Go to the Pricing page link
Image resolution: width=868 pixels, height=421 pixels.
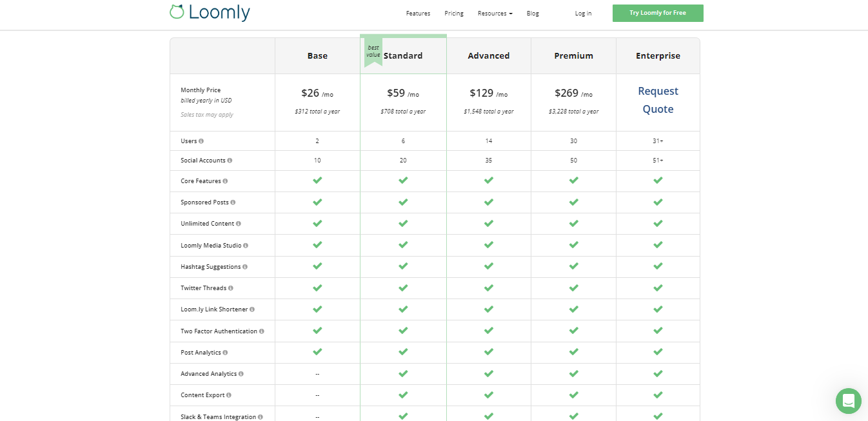(x=454, y=14)
